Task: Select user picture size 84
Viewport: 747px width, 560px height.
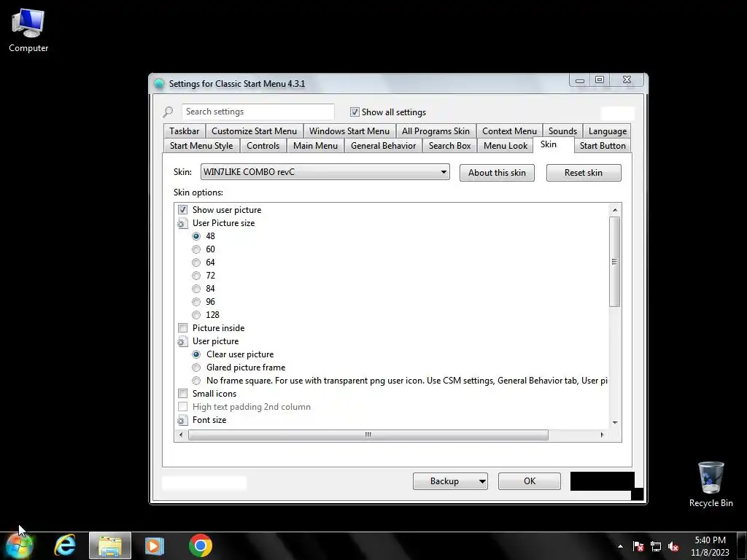Action: point(196,289)
